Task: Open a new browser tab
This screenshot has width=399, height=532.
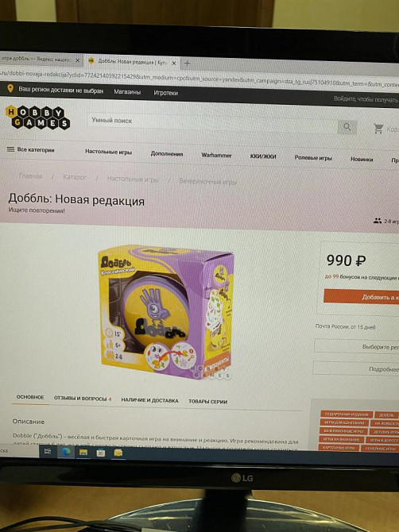Action: pos(187,63)
